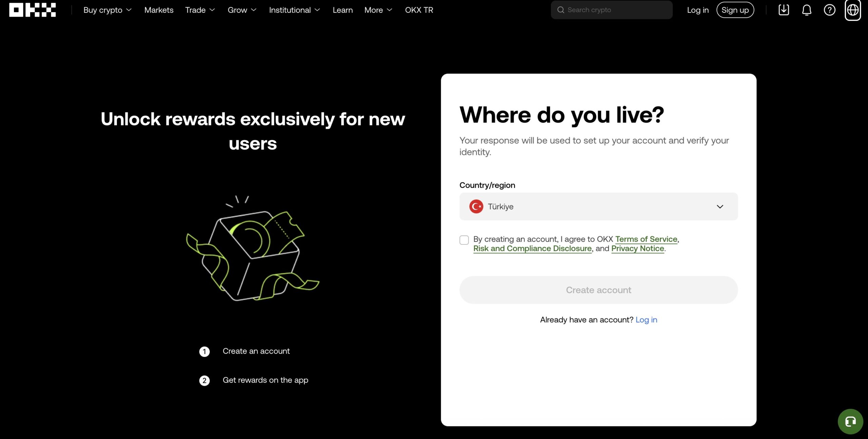Expand the Trade menu
The height and width of the screenshot is (439, 868).
200,10
